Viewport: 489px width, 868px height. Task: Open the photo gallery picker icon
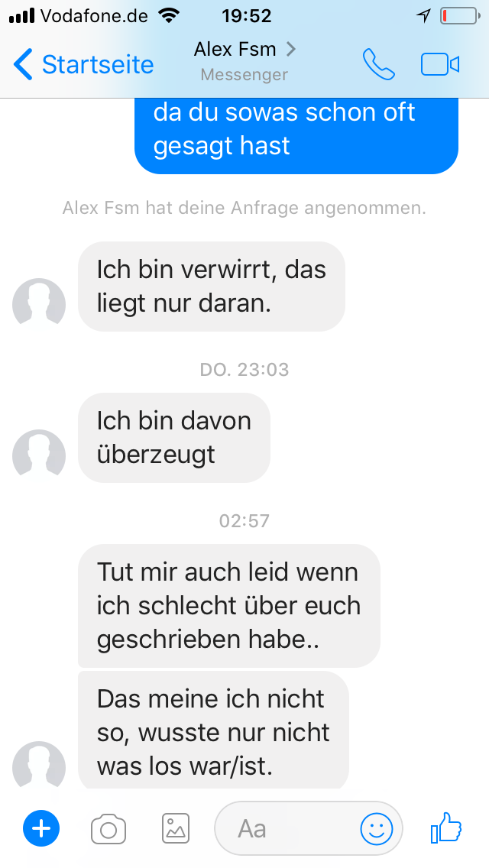pos(176,828)
